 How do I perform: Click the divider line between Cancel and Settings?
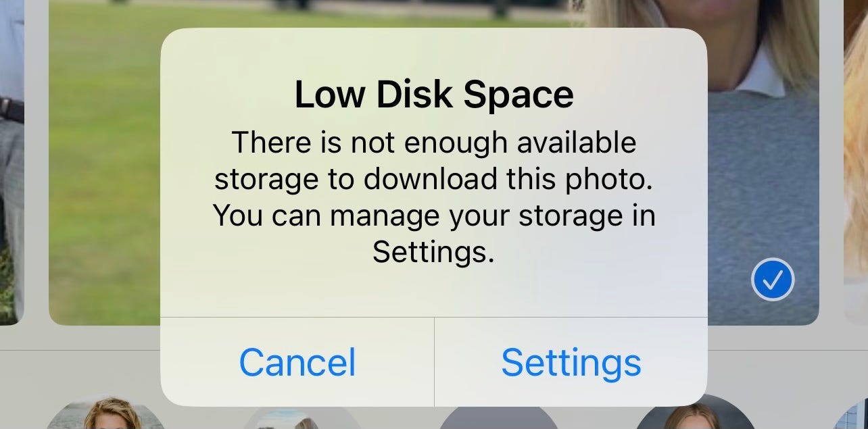(434, 362)
